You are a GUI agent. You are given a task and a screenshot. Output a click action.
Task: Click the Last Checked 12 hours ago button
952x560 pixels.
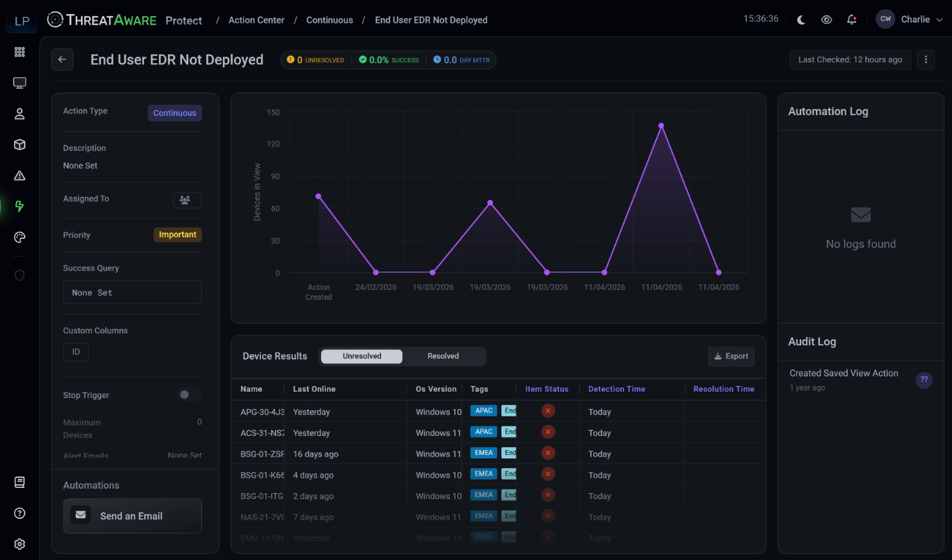tap(850, 59)
